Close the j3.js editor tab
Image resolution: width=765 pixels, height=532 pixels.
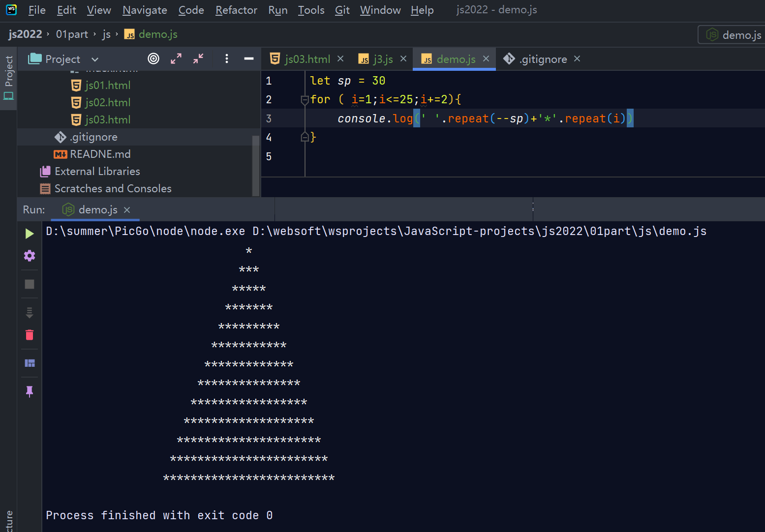[x=403, y=59]
